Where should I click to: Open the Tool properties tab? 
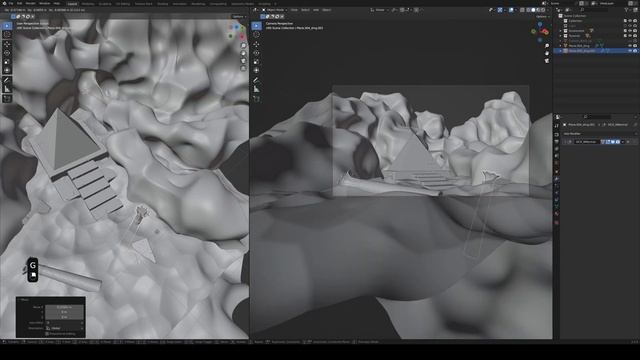(x=556, y=126)
